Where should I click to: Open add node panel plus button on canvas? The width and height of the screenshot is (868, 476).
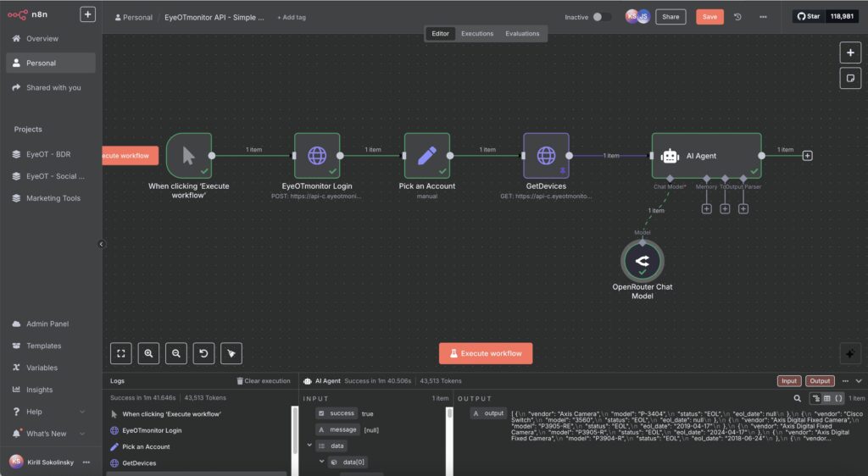coord(850,53)
